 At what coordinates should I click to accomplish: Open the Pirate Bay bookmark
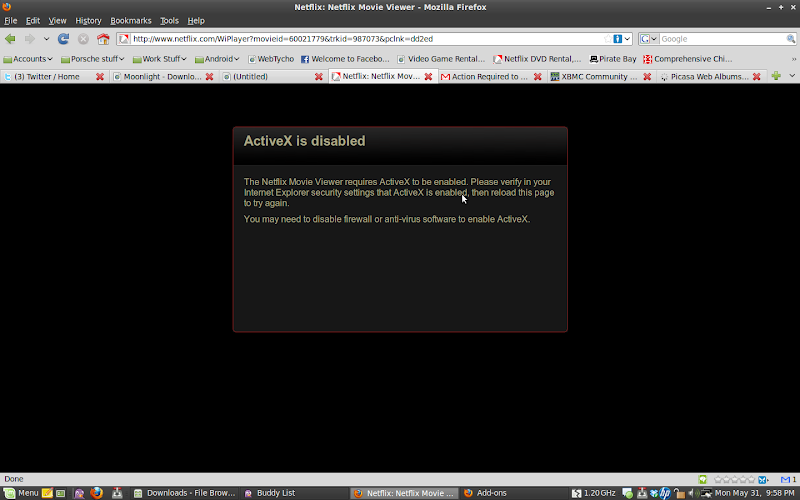[x=613, y=59]
